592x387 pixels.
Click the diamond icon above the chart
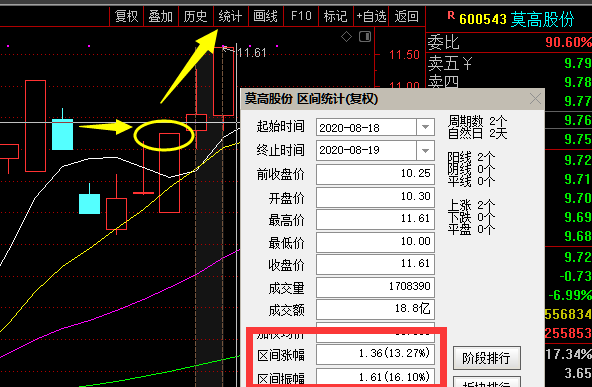346,37
